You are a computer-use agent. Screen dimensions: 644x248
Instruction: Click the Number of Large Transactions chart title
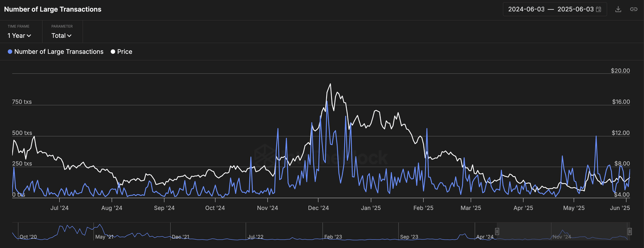point(52,9)
